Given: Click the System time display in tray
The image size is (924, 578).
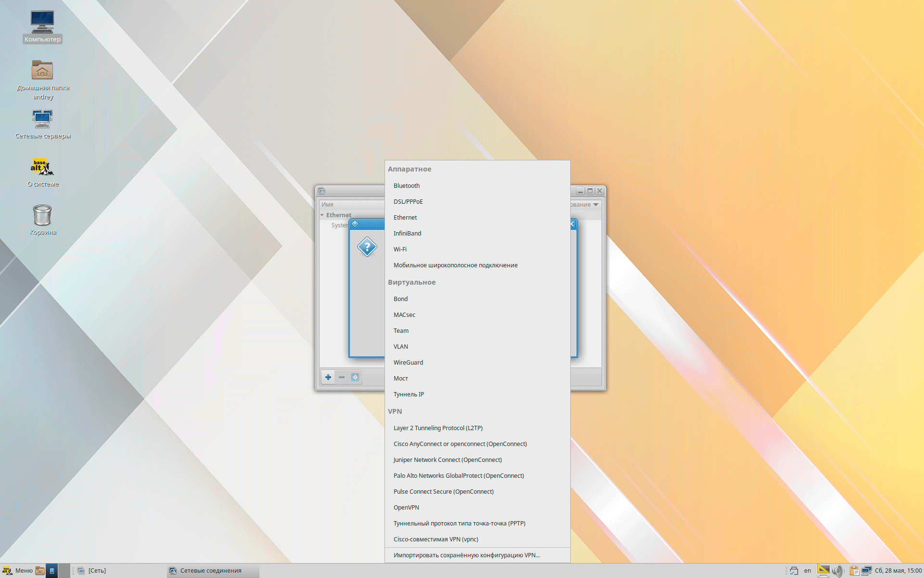Looking at the screenshot, I should [897, 570].
